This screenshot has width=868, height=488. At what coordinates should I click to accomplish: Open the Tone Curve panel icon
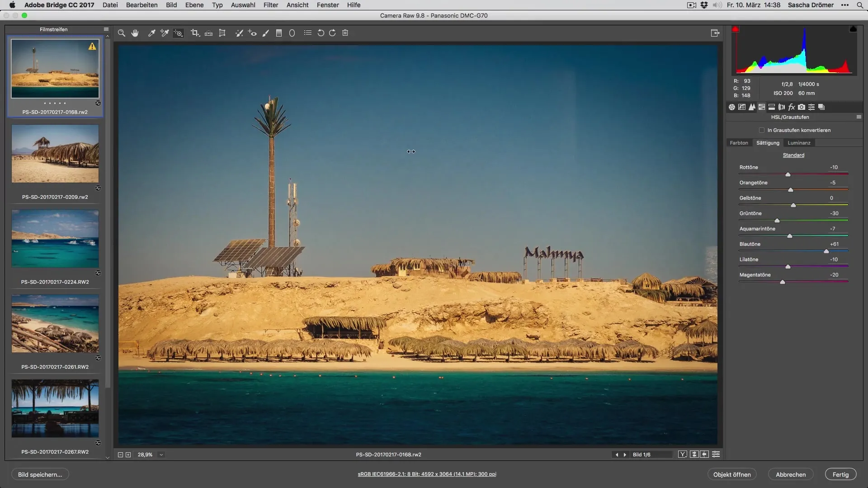[742, 107]
